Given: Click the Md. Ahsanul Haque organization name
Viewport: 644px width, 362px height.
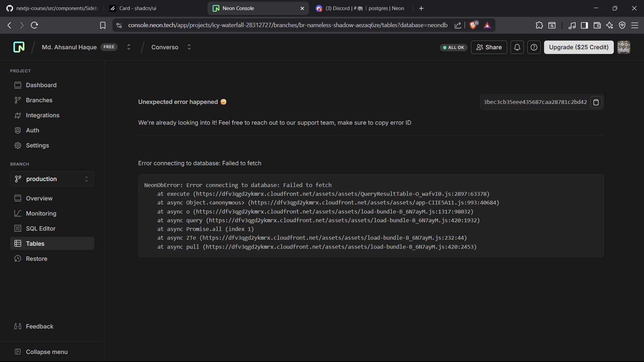Looking at the screenshot, I should [x=69, y=47].
